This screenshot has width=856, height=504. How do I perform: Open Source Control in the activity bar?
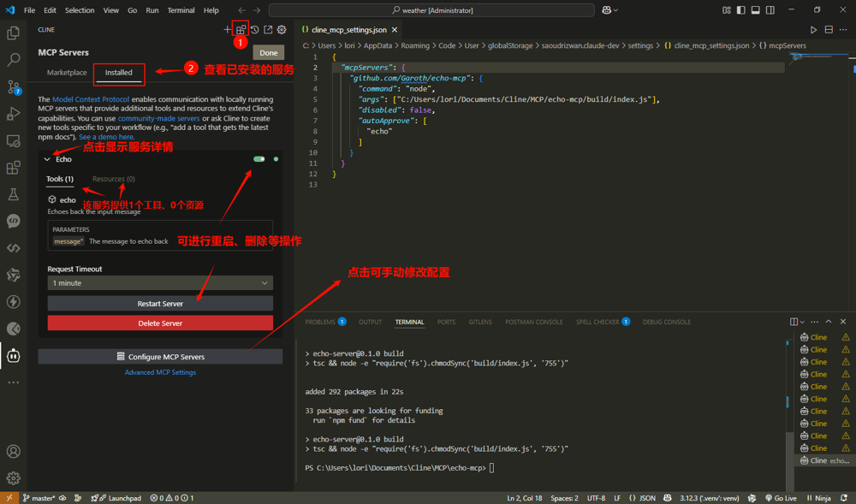[14, 87]
